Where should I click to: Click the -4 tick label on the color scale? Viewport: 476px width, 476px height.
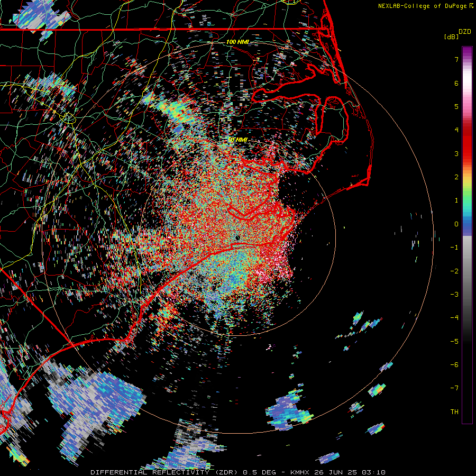454,318
